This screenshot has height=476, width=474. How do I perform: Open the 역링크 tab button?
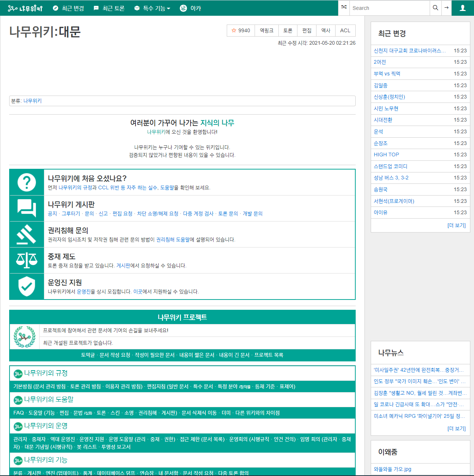click(267, 30)
